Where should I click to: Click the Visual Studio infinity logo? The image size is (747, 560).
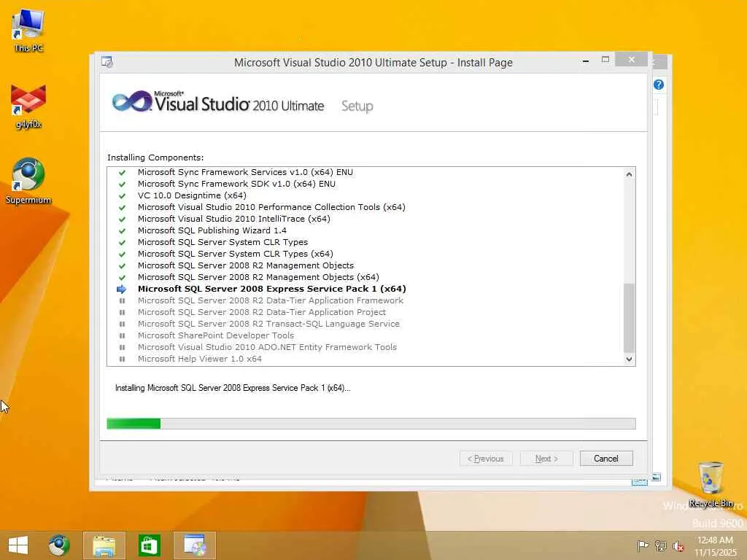tap(132, 101)
